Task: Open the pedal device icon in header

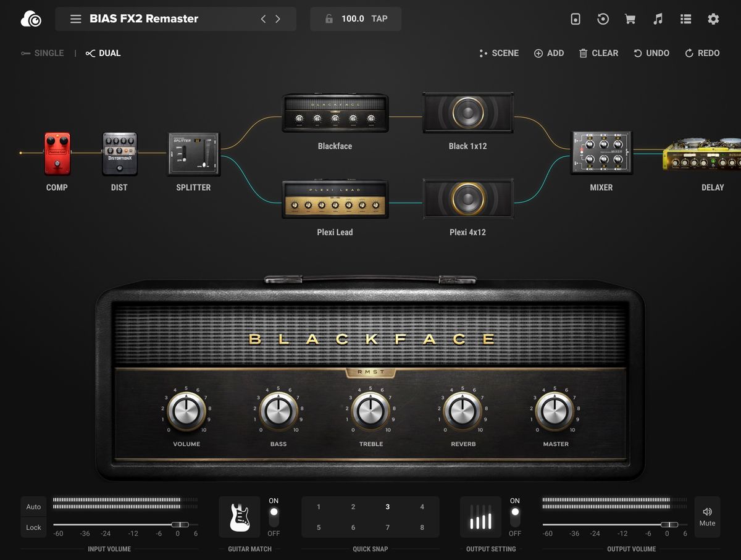Action: point(576,19)
